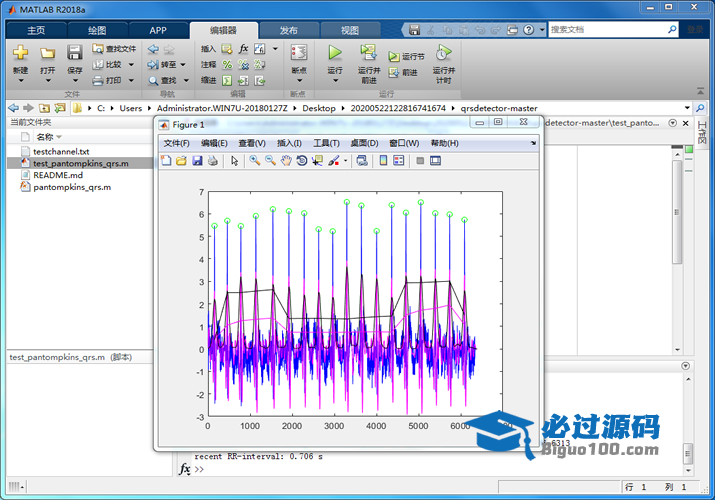The height and width of the screenshot is (500, 715).
Task: Click the search documentation input field
Action: (608, 30)
